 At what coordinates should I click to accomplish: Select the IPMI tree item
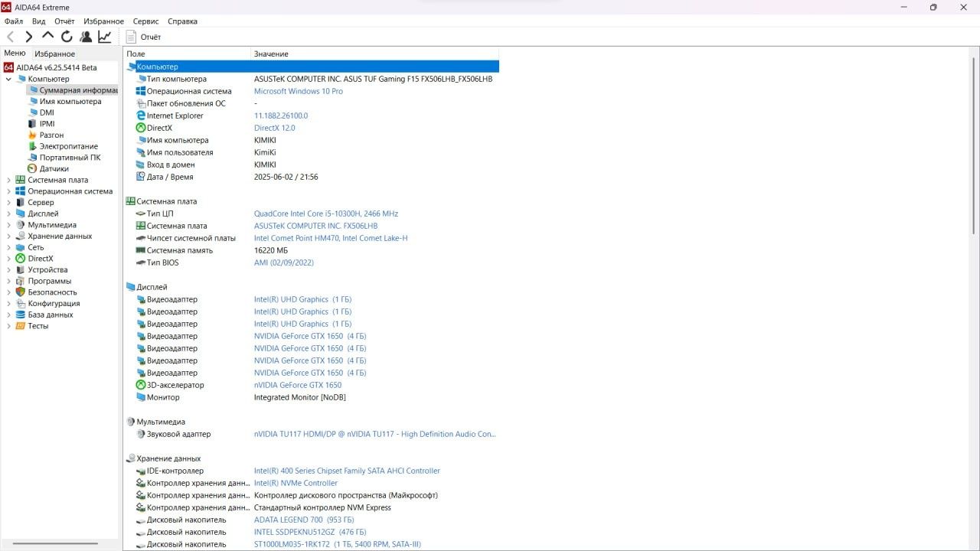(41, 124)
